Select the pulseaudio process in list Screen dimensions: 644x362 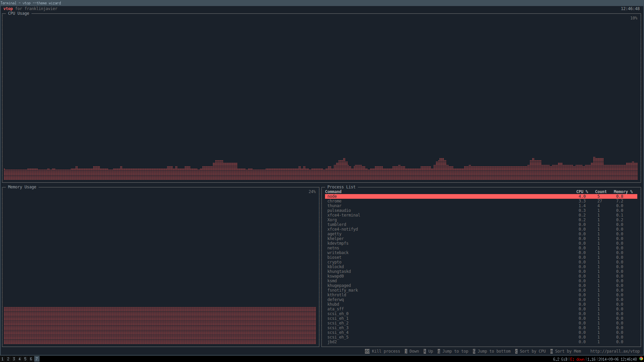click(339, 210)
